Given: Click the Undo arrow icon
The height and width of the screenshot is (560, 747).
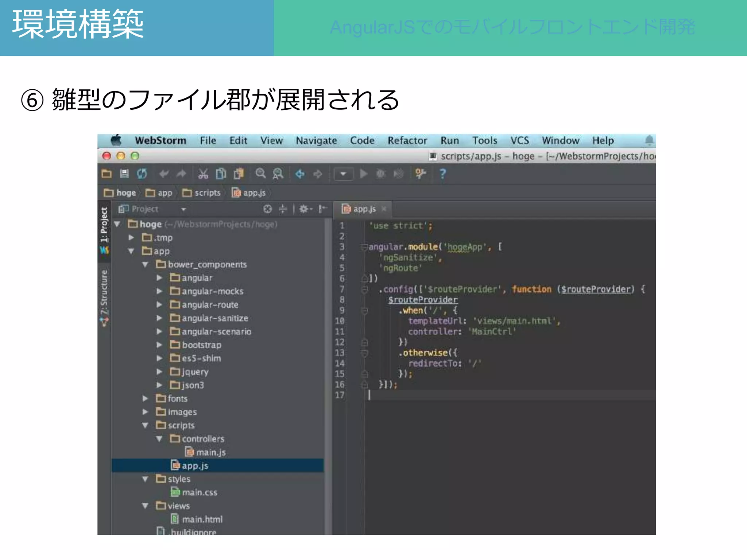Looking at the screenshot, I should (x=164, y=174).
